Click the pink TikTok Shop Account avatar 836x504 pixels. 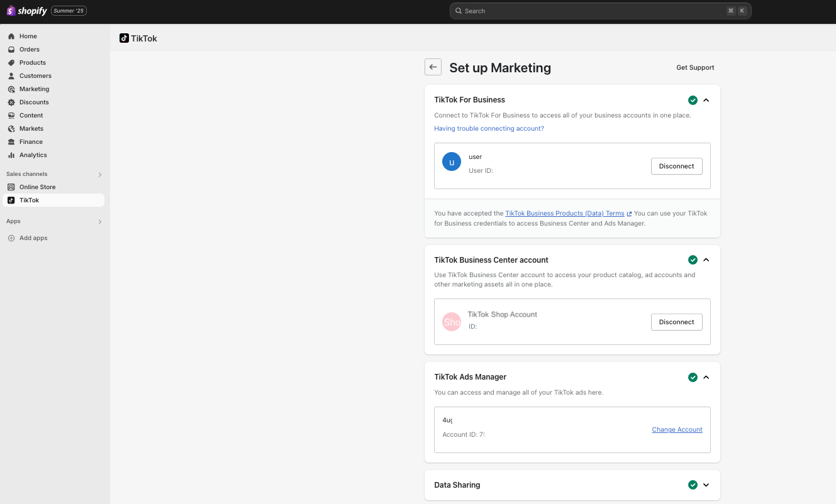click(452, 322)
